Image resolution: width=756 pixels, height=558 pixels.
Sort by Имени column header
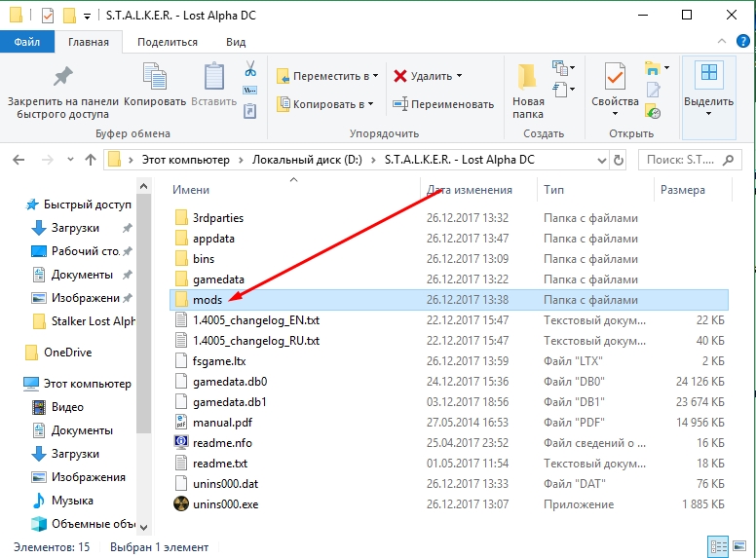point(191,190)
